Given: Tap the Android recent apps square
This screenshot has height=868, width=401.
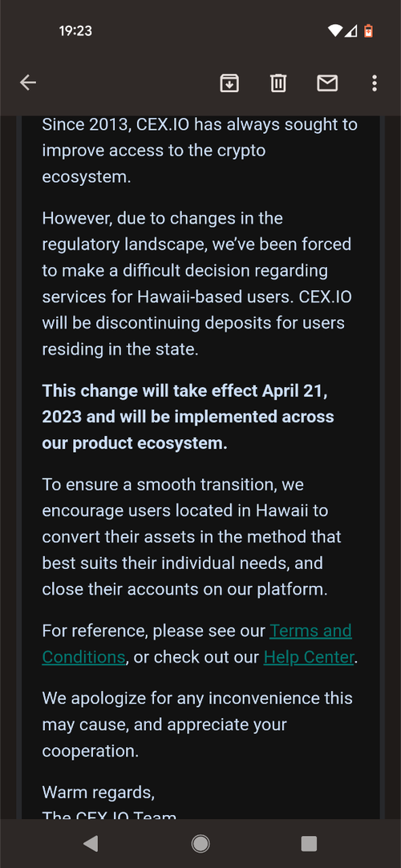Looking at the screenshot, I should click(x=309, y=843).
